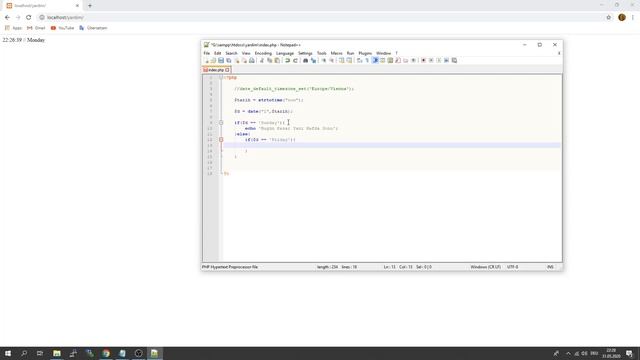Toggle INS insert mode in status bar
This screenshot has width=640, height=360.
tap(550, 267)
